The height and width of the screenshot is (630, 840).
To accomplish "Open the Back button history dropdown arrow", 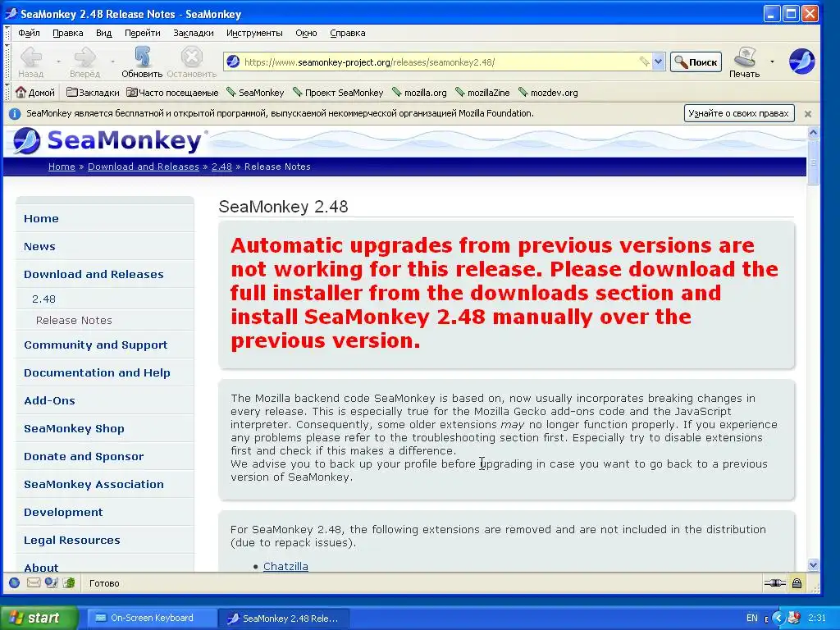I will [58, 62].
